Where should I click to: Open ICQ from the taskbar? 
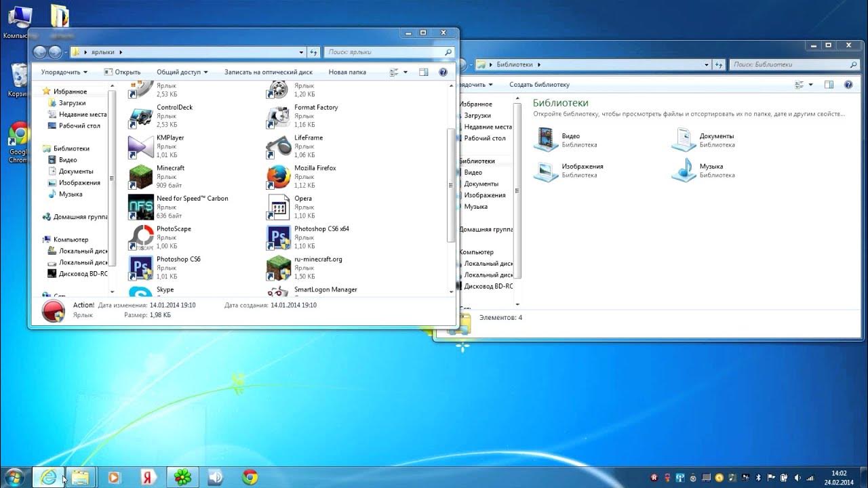coord(182,477)
